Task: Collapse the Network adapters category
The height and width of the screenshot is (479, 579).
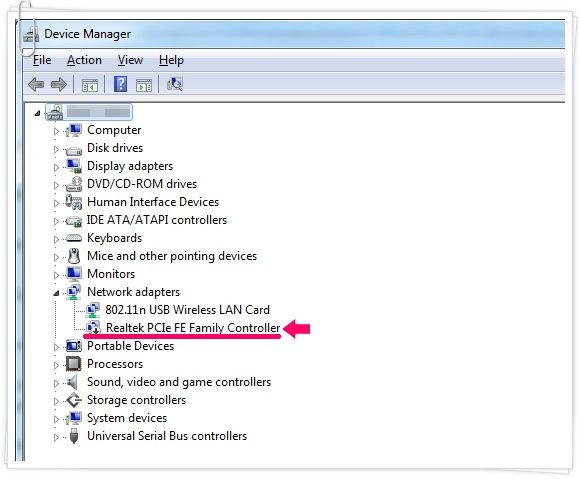Action: point(56,293)
